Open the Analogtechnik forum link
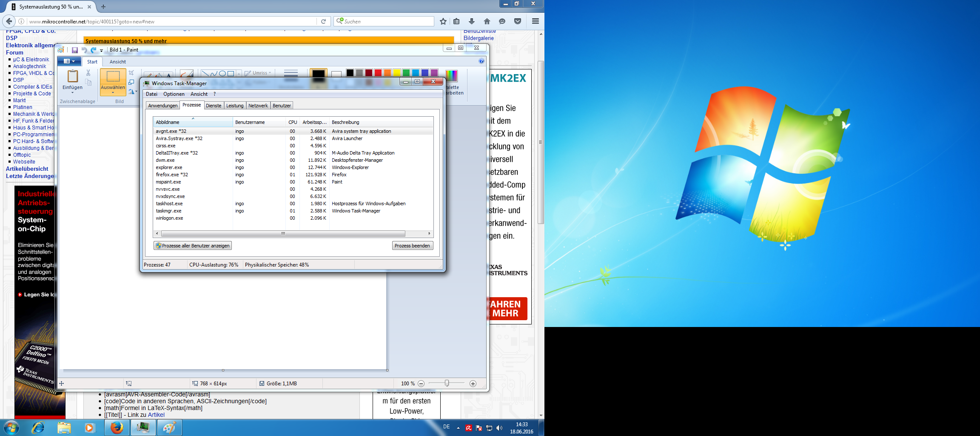Screen dimensions: 980x436 point(29,66)
